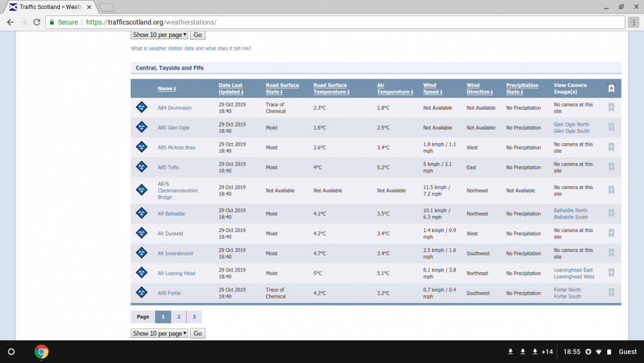Click the Guest account label in tray
The width and height of the screenshot is (644, 363).
point(627,352)
